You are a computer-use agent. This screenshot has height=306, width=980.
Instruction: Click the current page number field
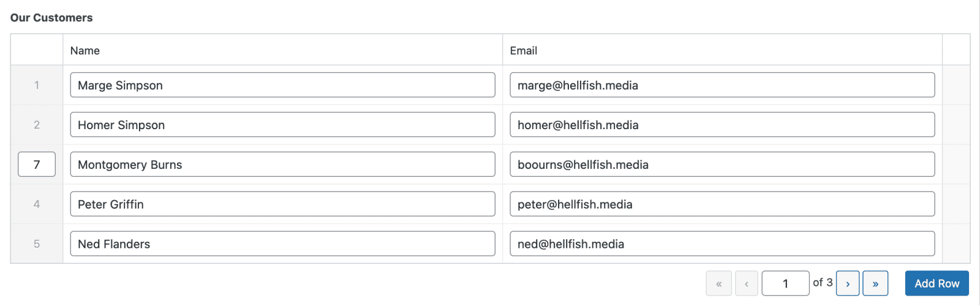tap(785, 283)
